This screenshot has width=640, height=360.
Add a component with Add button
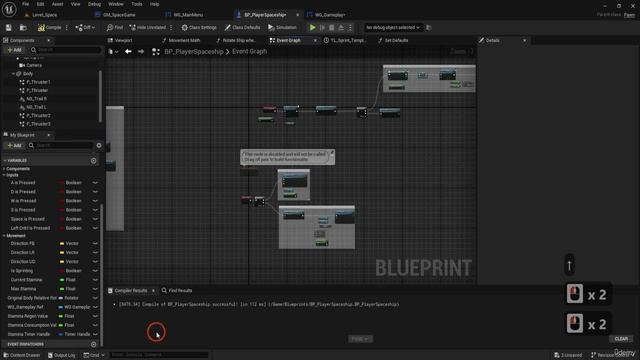point(14,50)
